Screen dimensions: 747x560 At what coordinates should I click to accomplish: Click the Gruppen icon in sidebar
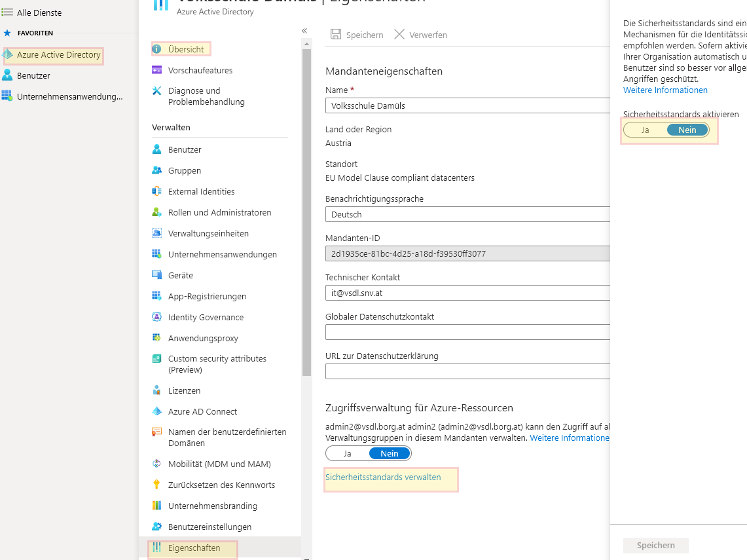(x=157, y=170)
